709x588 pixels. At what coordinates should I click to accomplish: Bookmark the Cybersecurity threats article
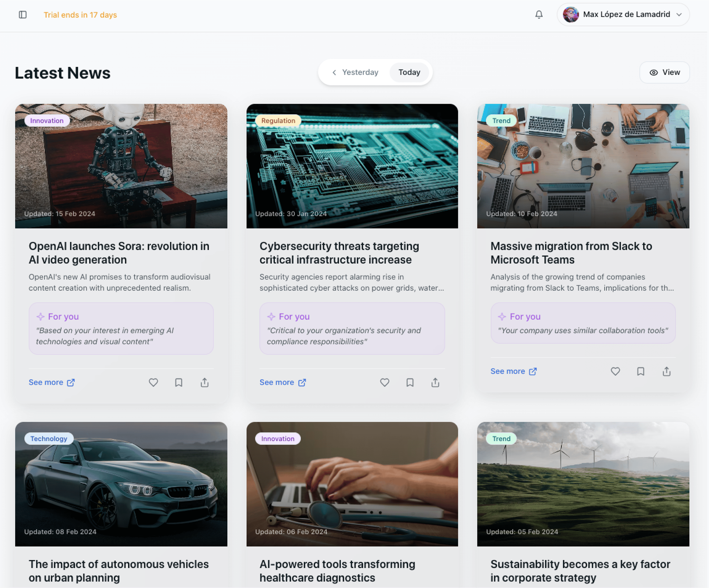(x=410, y=382)
